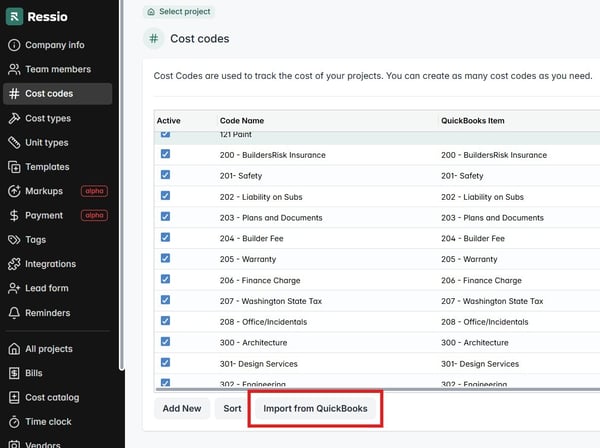The width and height of the screenshot is (600, 448).
Task: Toggle Active checkbox for 208 - Office/Incidentals
Action: [x=165, y=321]
